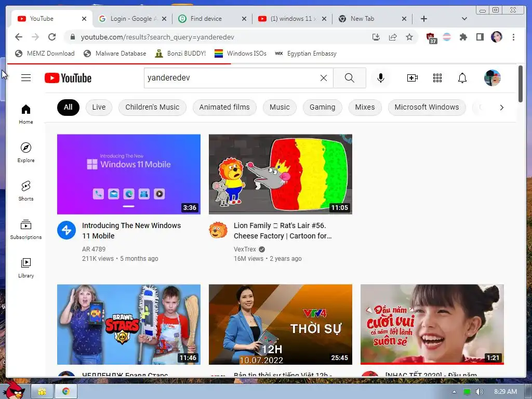Viewport: 532px width, 399px height.
Task: Bookmark this page with the star
Action: 409,37
